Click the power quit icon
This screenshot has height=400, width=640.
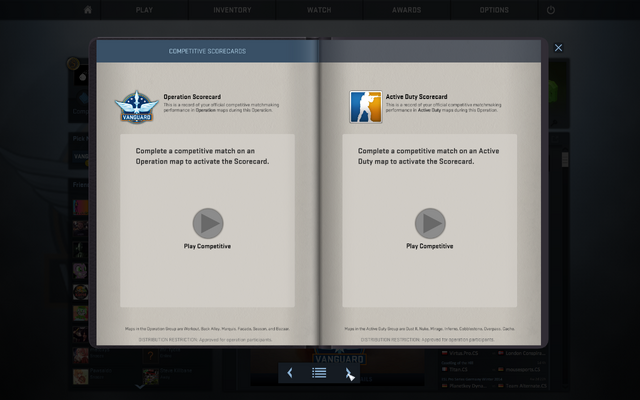551,10
